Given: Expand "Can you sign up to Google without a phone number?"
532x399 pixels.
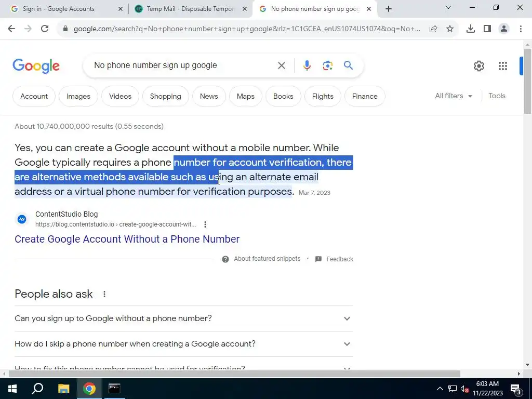Looking at the screenshot, I should [183, 318].
